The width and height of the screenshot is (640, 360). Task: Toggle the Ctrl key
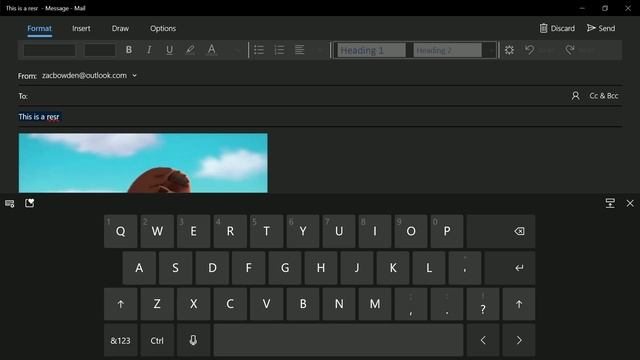click(157, 340)
